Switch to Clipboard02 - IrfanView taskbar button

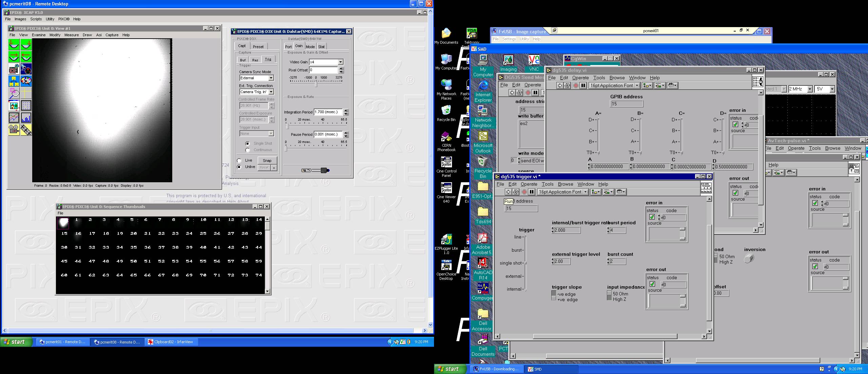(x=172, y=342)
